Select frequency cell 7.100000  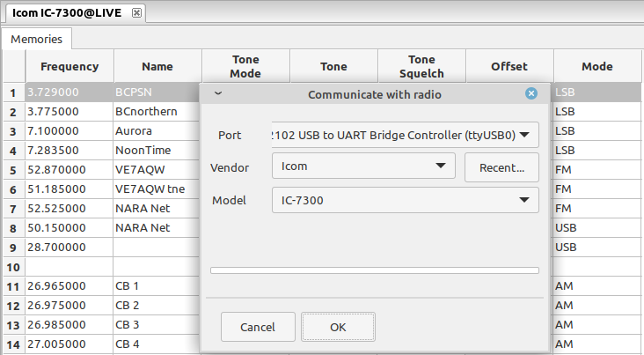(x=69, y=130)
